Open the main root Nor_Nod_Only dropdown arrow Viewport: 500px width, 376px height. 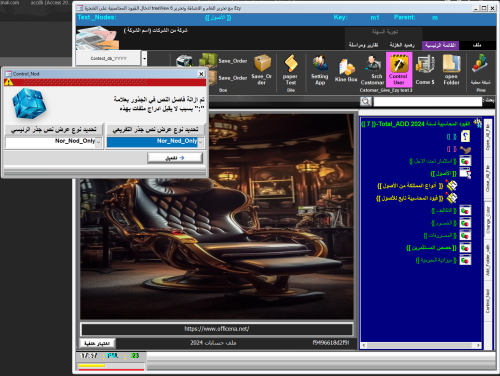pos(99,142)
